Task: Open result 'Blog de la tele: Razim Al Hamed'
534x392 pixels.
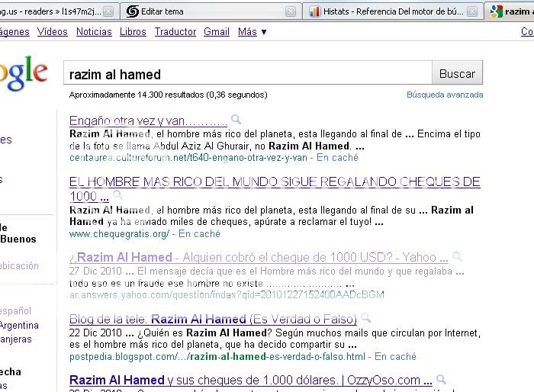Action: coord(213,319)
